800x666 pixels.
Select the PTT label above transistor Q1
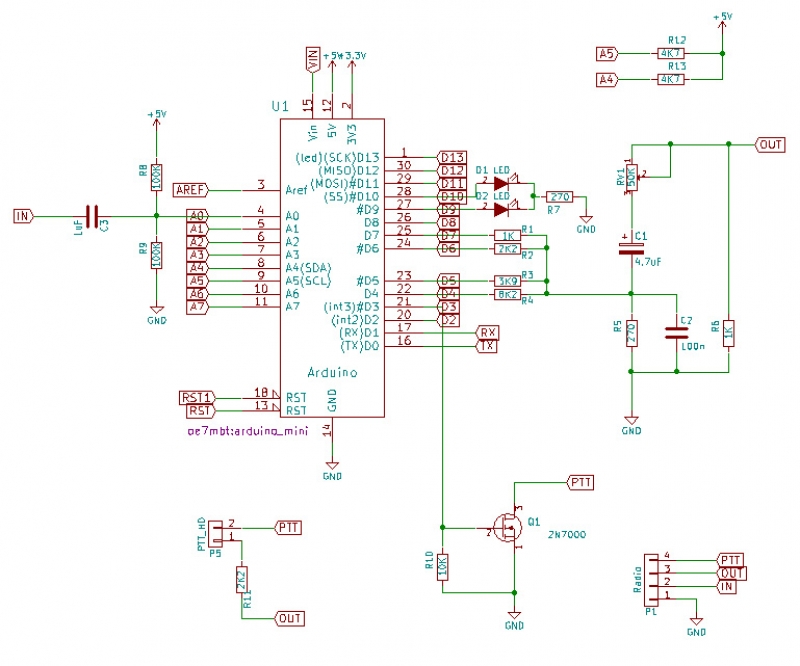click(581, 482)
